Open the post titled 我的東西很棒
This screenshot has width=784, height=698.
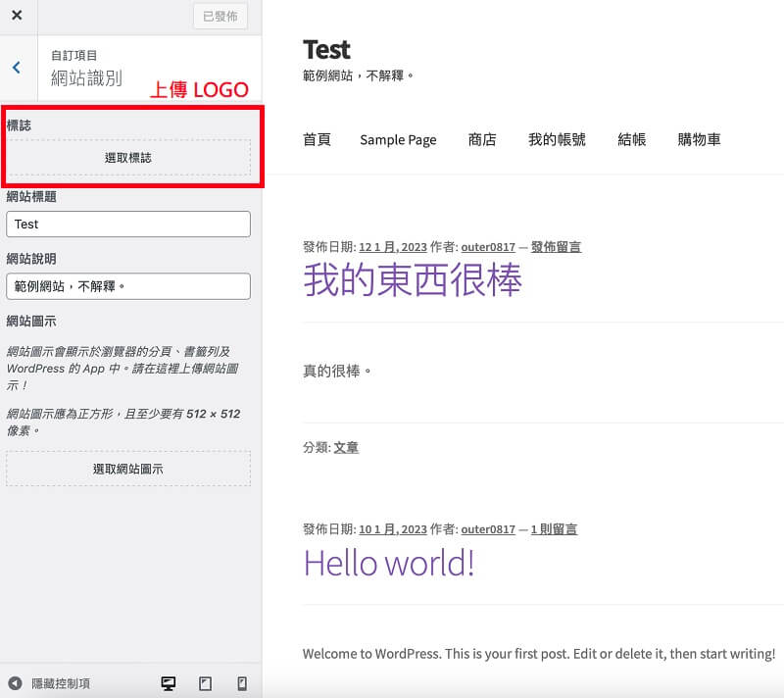[413, 280]
